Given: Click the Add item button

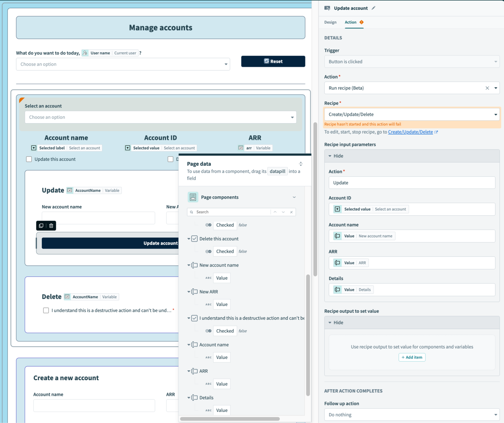Looking at the screenshot, I should [x=412, y=357].
